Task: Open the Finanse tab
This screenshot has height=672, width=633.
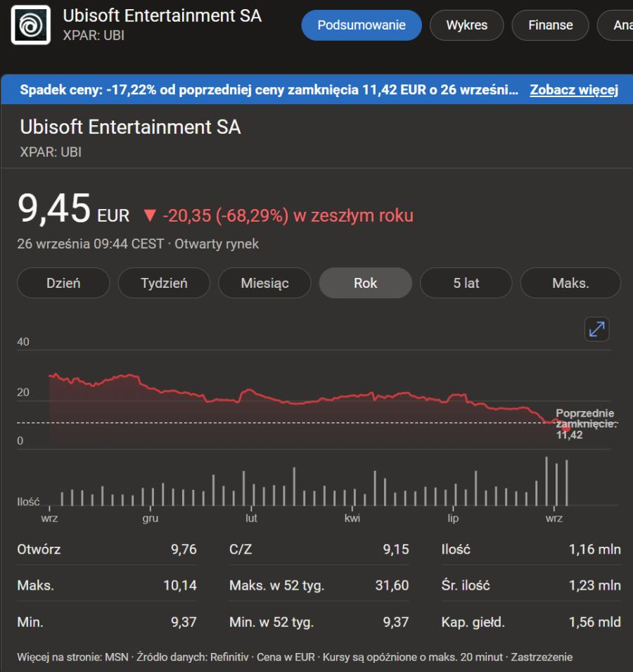Action: tap(550, 25)
